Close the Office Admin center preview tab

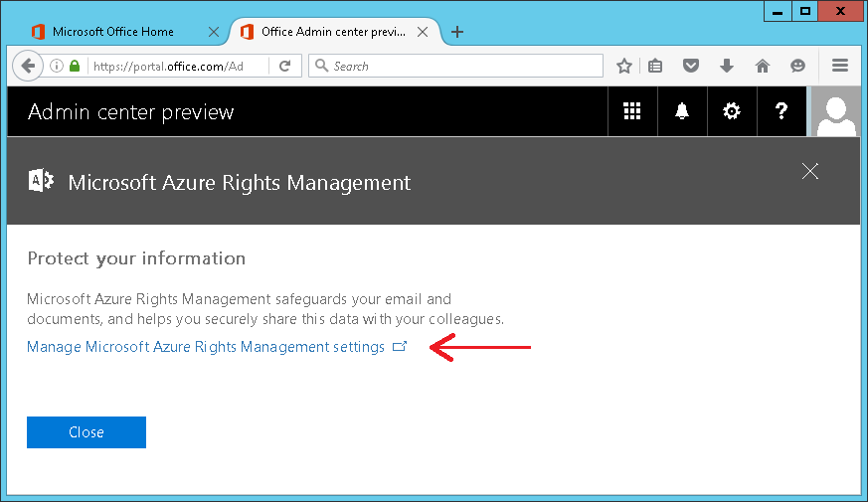click(x=423, y=32)
